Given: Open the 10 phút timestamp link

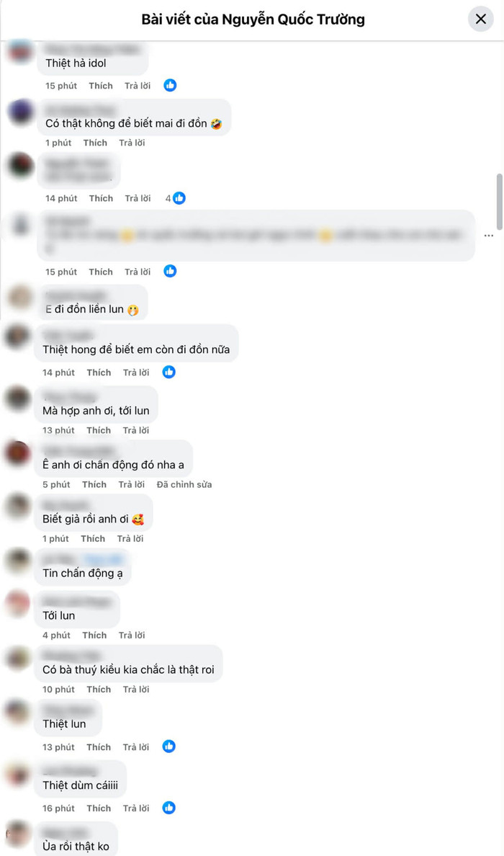Looking at the screenshot, I should coord(58,689).
